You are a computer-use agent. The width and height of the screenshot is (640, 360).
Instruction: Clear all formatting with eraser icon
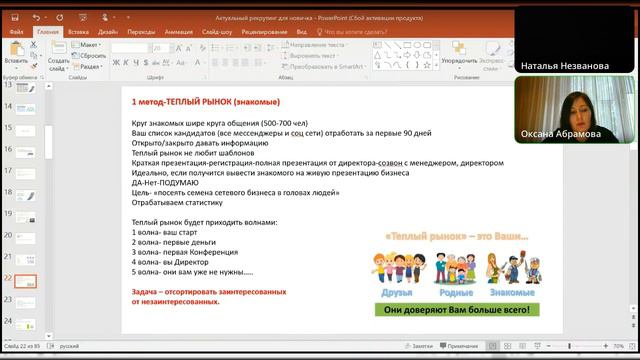tap(203, 48)
